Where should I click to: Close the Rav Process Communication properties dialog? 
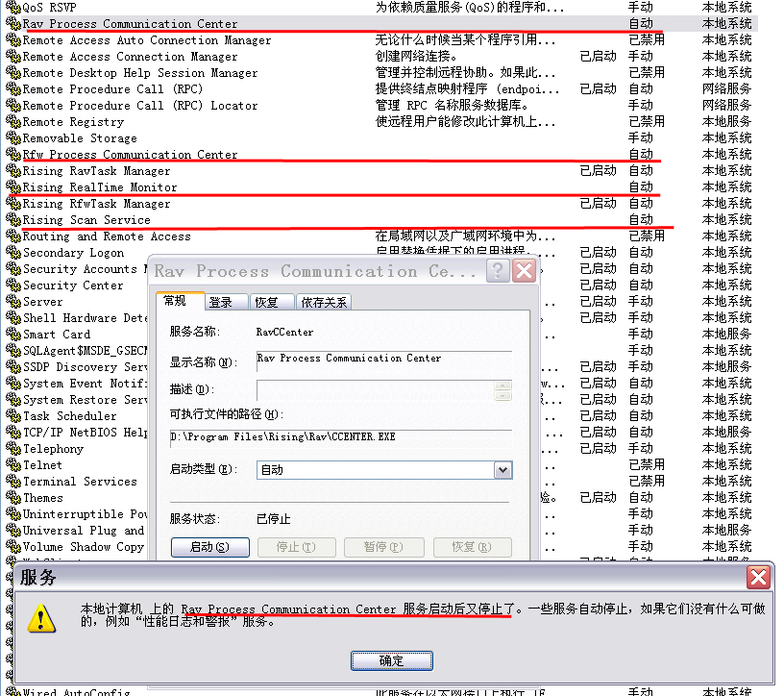[524, 271]
